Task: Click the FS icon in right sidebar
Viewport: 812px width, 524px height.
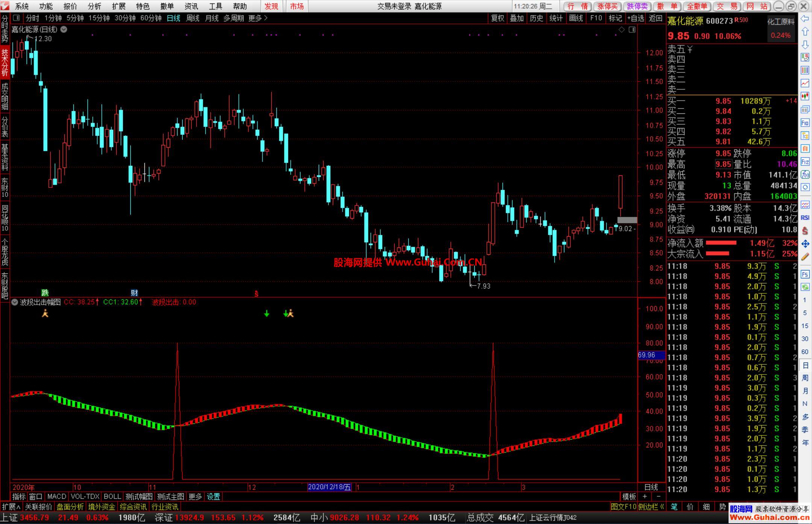Action: (805, 274)
